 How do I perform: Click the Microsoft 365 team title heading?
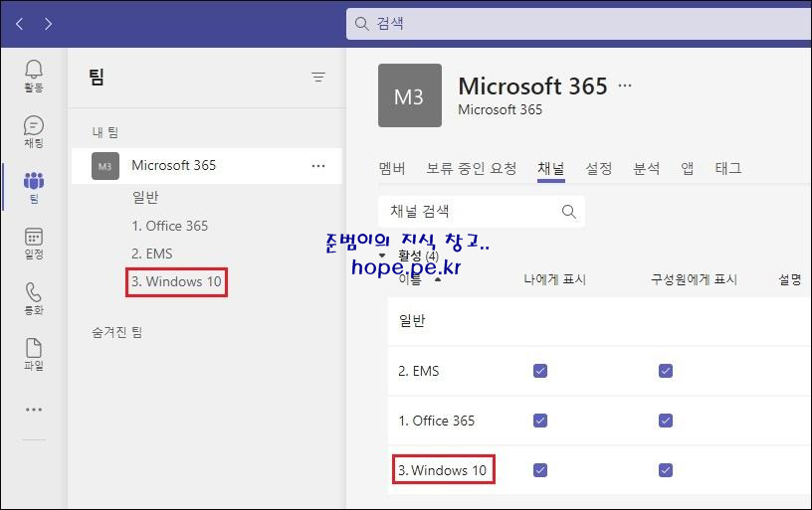pyautogui.click(x=533, y=86)
